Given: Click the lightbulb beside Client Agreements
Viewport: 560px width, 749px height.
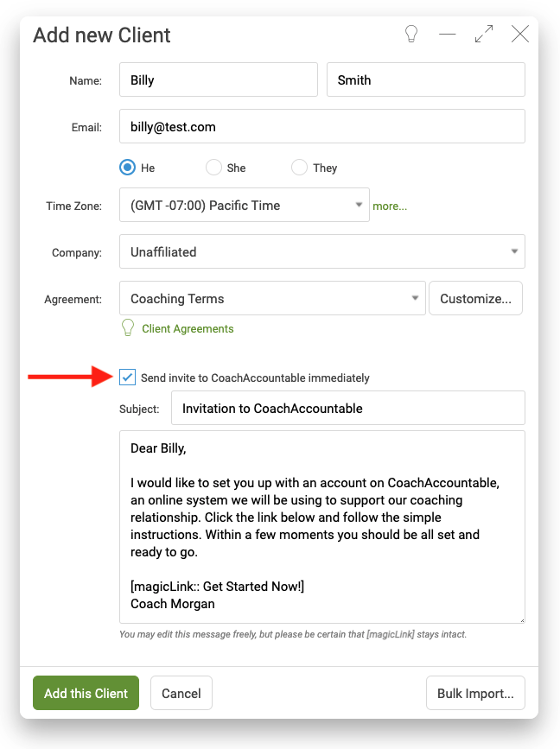Looking at the screenshot, I should [128, 328].
